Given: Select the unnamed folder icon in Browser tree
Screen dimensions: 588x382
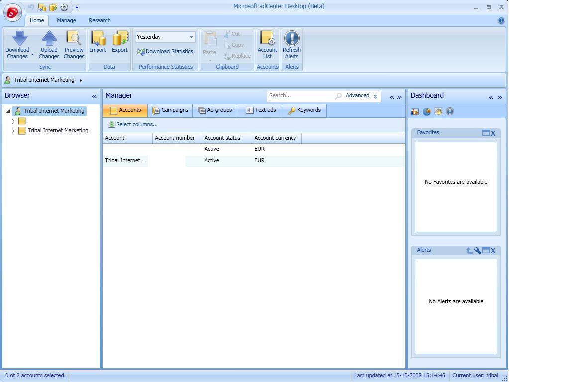Looking at the screenshot, I should tap(22, 121).
